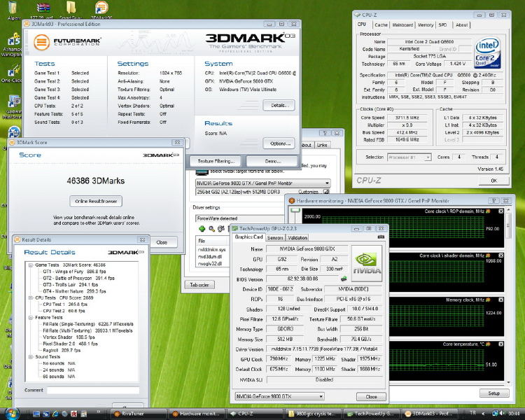The height and width of the screenshot is (420, 525).
Task: Click the 3DMark03 Options button
Action: coord(279,143)
